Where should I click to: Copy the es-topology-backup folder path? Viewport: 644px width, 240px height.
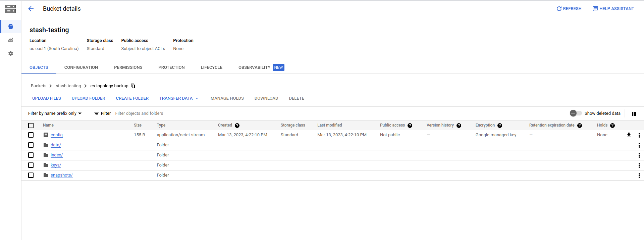tap(133, 86)
